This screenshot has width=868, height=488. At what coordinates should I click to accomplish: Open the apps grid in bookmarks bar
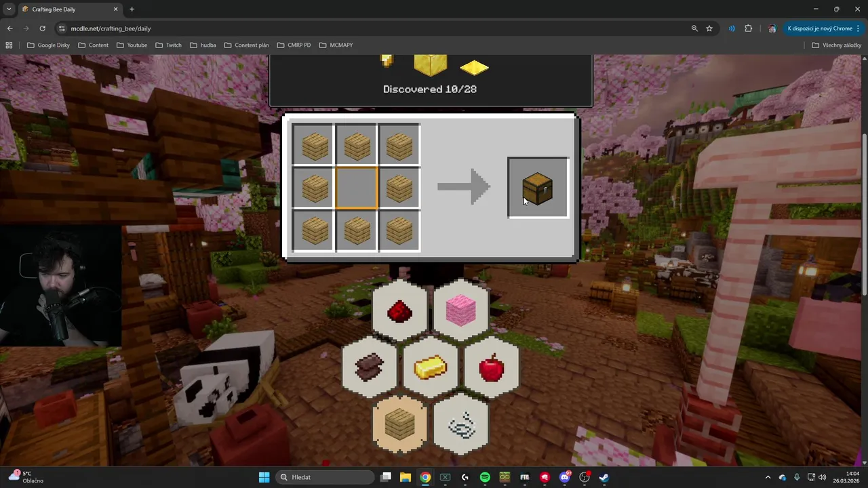pyautogui.click(x=9, y=45)
